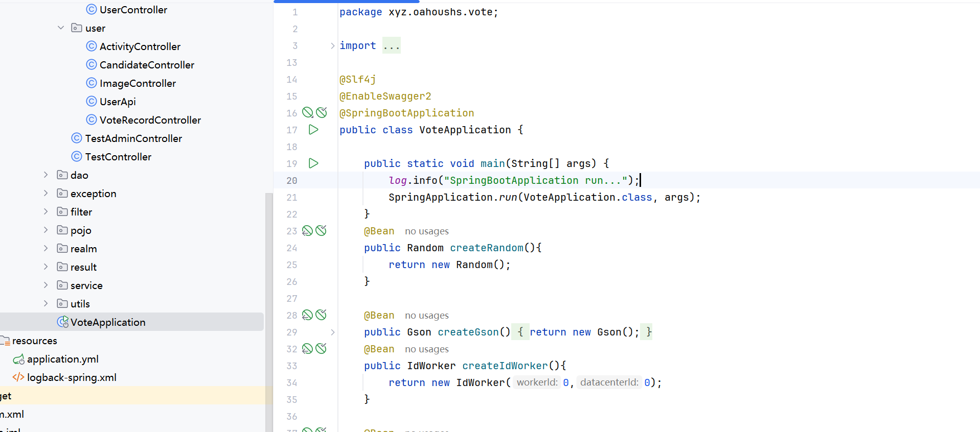Click the runnable class icon of VoteApplication
This screenshot has height=432, width=980.
pyautogui.click(x=63, y=322)
